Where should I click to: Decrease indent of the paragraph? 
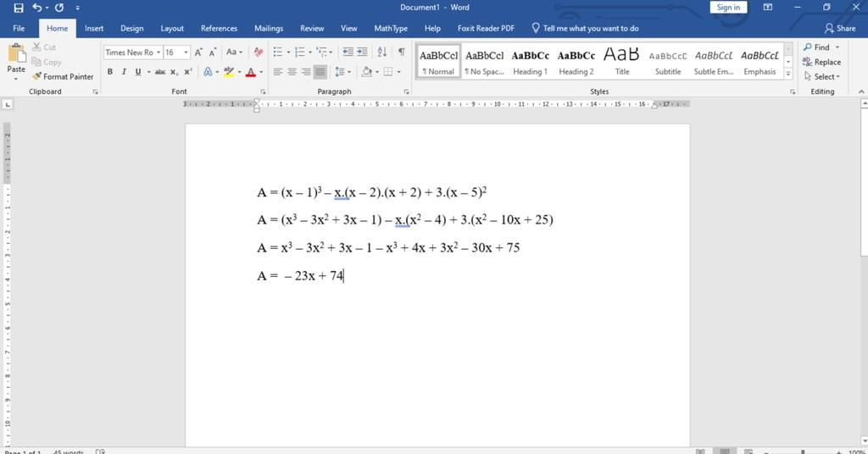click(348, 52)
